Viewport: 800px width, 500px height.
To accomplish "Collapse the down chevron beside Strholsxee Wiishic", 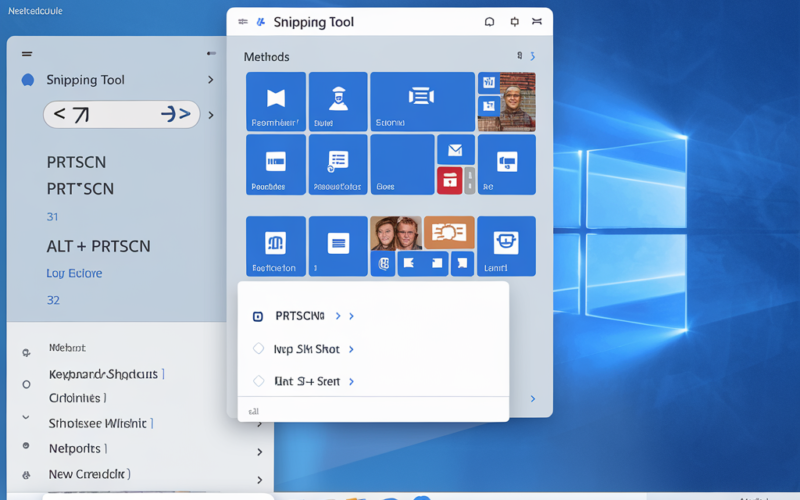I will 26,417.
